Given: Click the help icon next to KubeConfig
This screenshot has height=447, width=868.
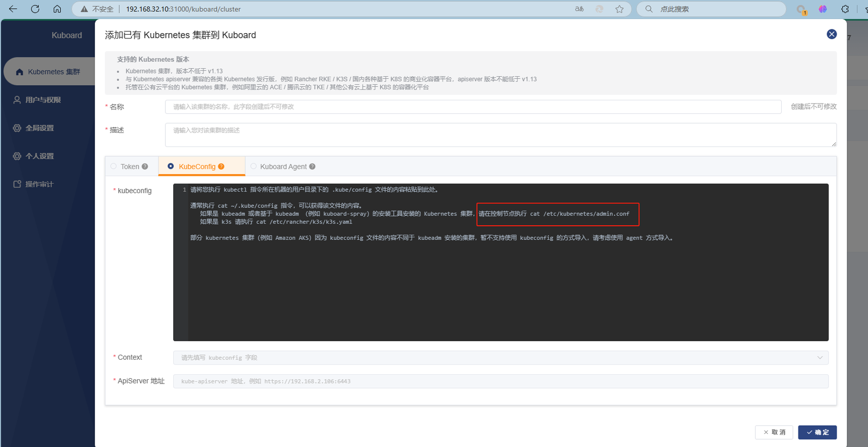Looking at the screenshot, I should click(221, 167).
